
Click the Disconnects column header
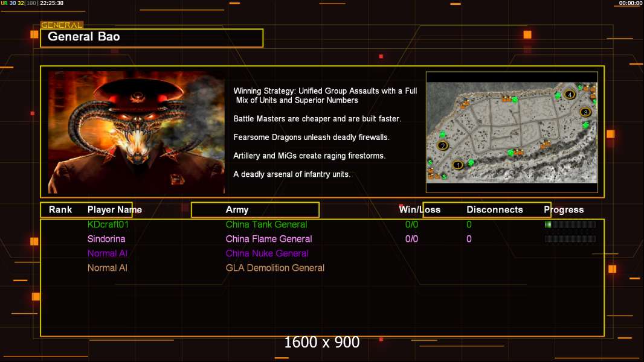pyautogui.click(x=495, y=209)
